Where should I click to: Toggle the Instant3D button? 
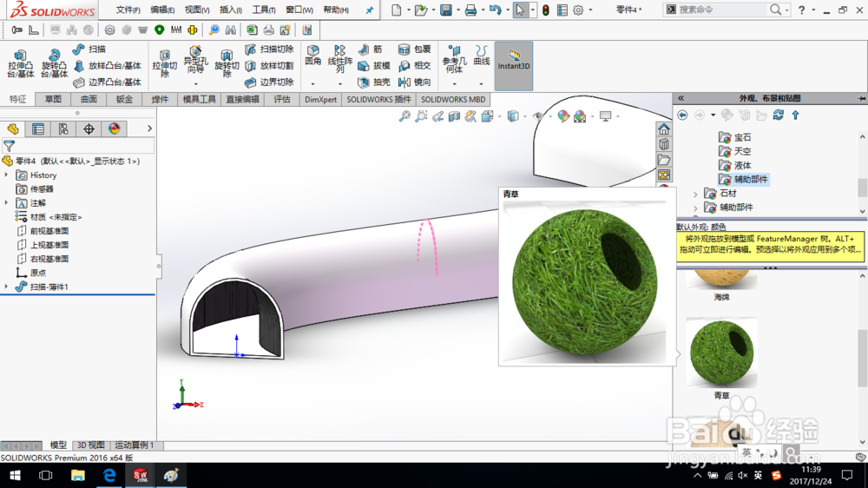[x=514, y=65]
